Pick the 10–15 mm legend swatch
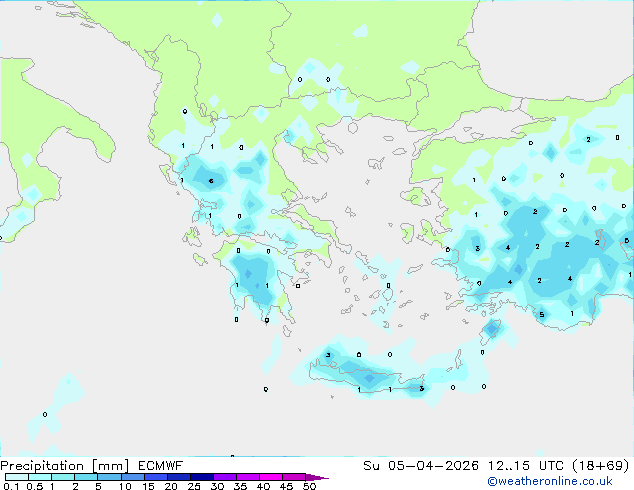This screenshot has height=490, width=634. [132, 477]
